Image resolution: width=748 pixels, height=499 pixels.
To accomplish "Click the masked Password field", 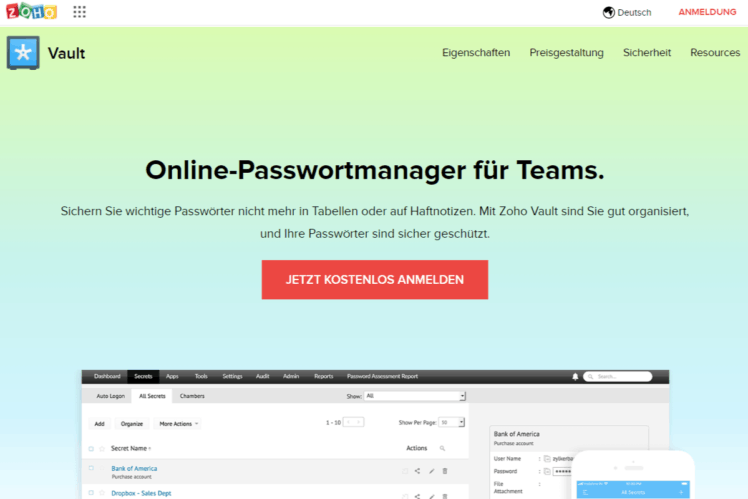I will click(563, 471).
